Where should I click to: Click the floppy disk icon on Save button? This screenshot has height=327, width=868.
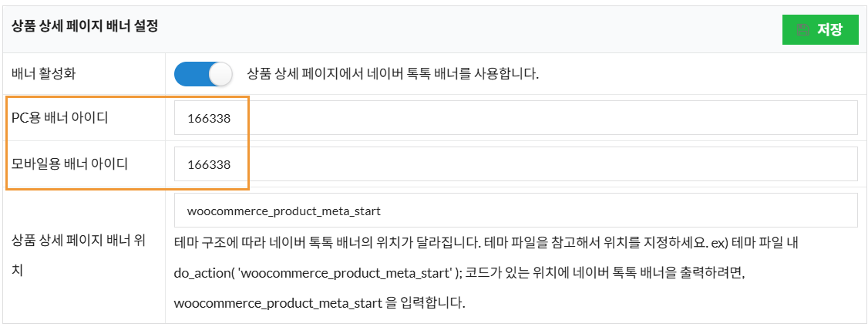802,30
